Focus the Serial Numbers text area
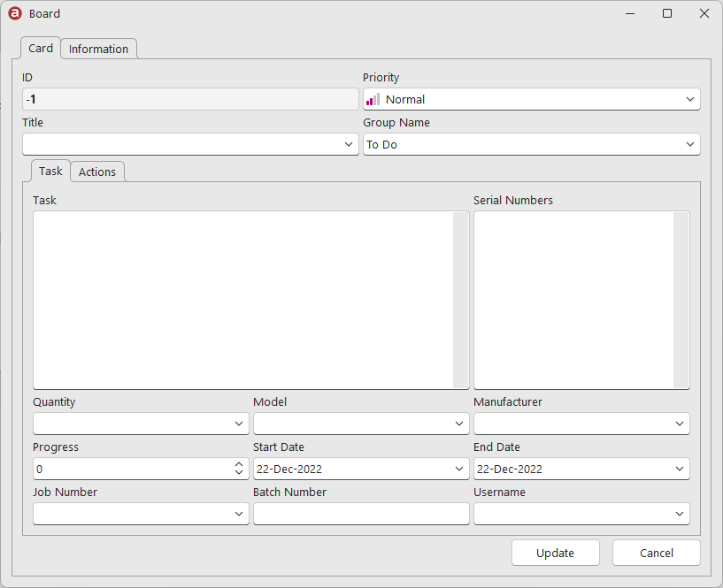This screenshot has height=588, width=723. coord(573,300)
